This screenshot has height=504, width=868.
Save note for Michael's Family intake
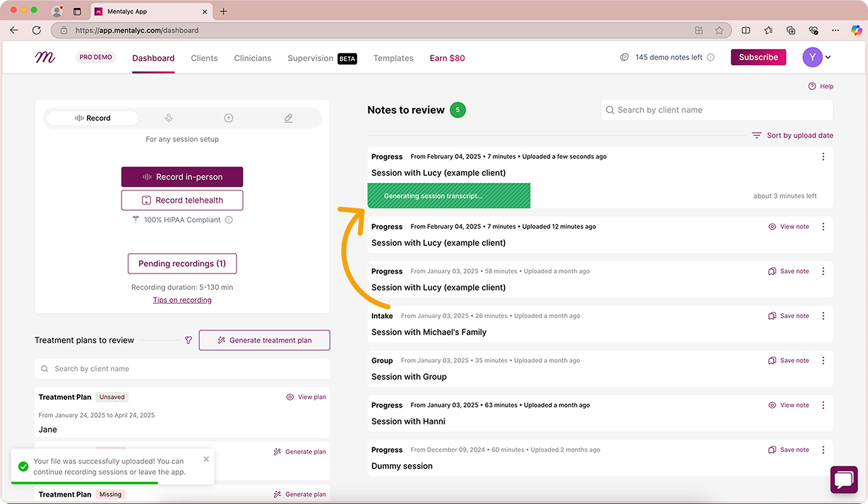click(788, 316)
